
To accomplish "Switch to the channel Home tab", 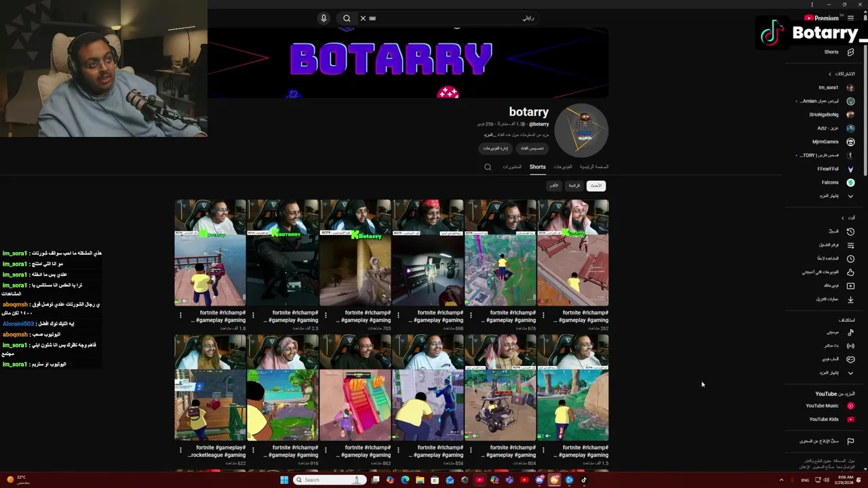I will (594, 167).
